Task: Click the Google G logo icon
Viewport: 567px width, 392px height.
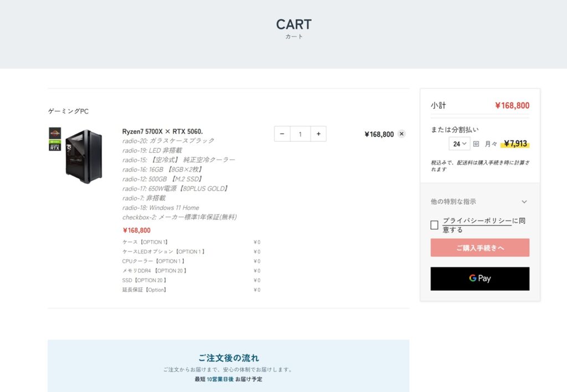Action: coord(473,278)
